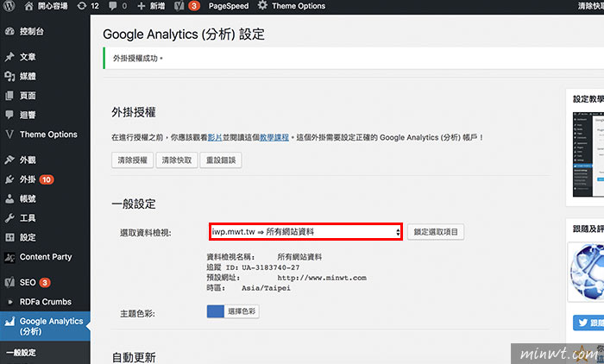This screenshot has height=364, width=604.
Task: Open the site home link in the admin bar
Action: click(46, 6)
